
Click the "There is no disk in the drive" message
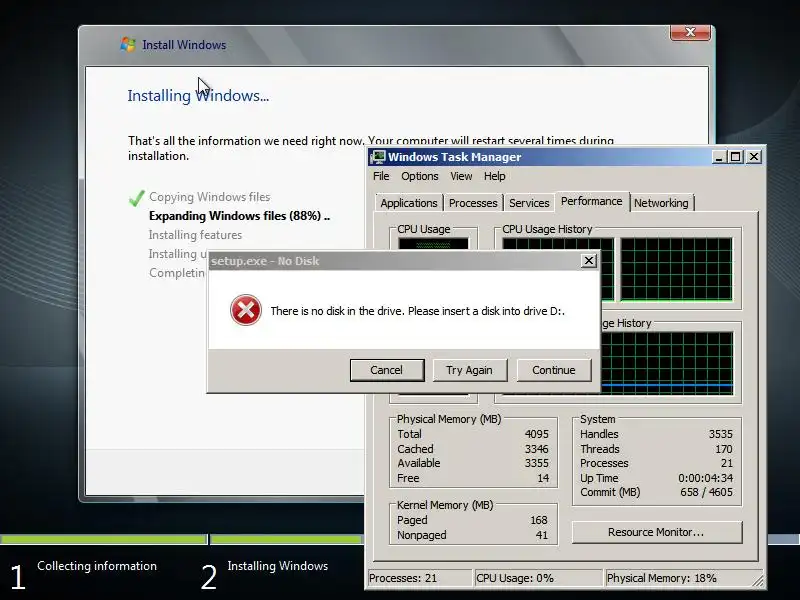(x=417, y=311)
